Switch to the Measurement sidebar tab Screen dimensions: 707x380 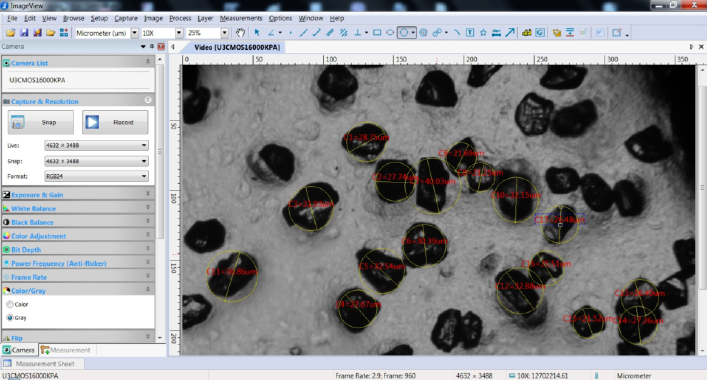tap(66, 350)
